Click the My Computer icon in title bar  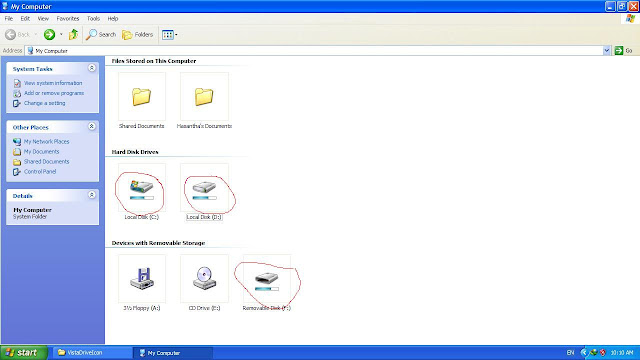(x=5, y=7)
